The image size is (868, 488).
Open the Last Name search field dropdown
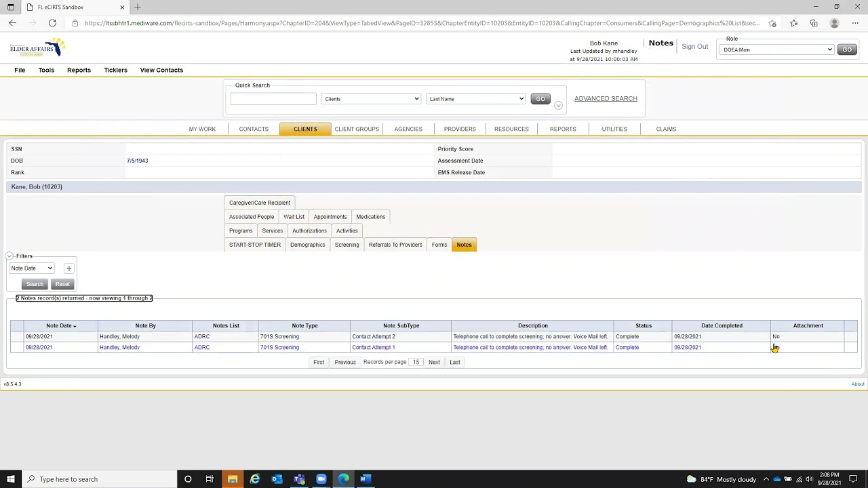pyautogui.click(x=475, y=99)
